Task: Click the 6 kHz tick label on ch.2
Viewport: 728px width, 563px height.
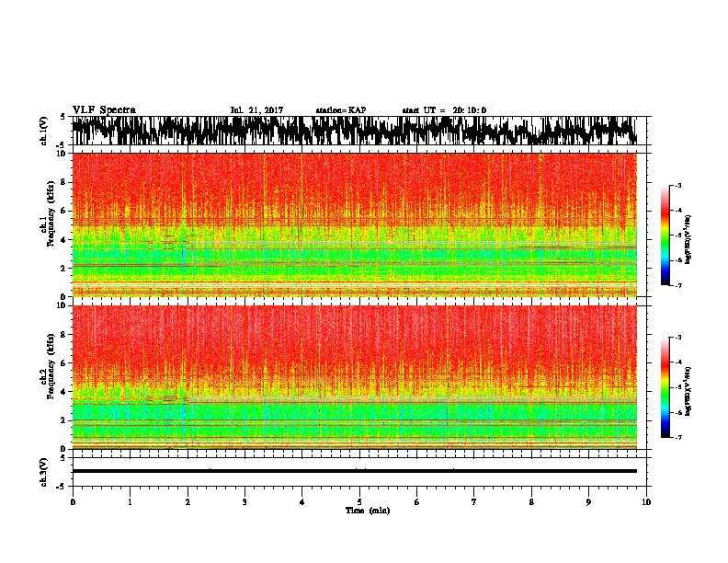Action: 63,363
